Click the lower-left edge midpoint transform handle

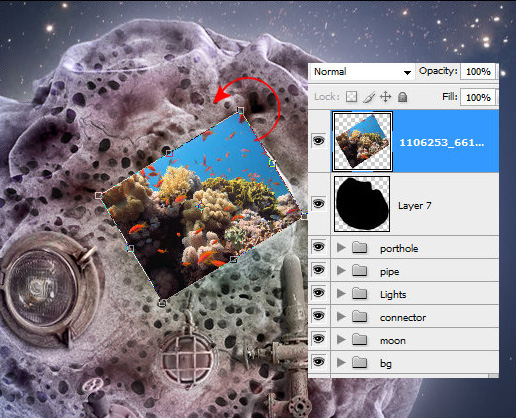pyautogui.click(x=130, y=248)
